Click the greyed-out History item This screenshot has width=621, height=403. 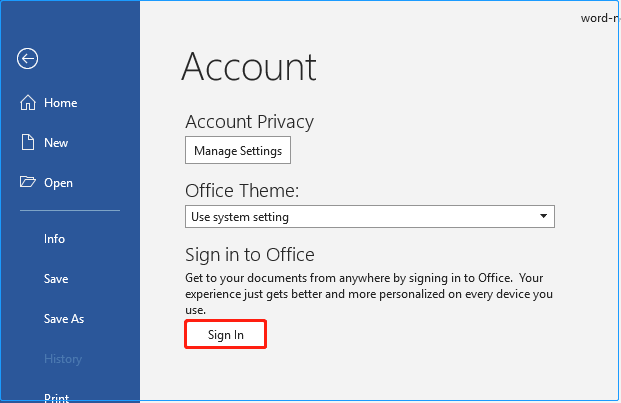63,359
